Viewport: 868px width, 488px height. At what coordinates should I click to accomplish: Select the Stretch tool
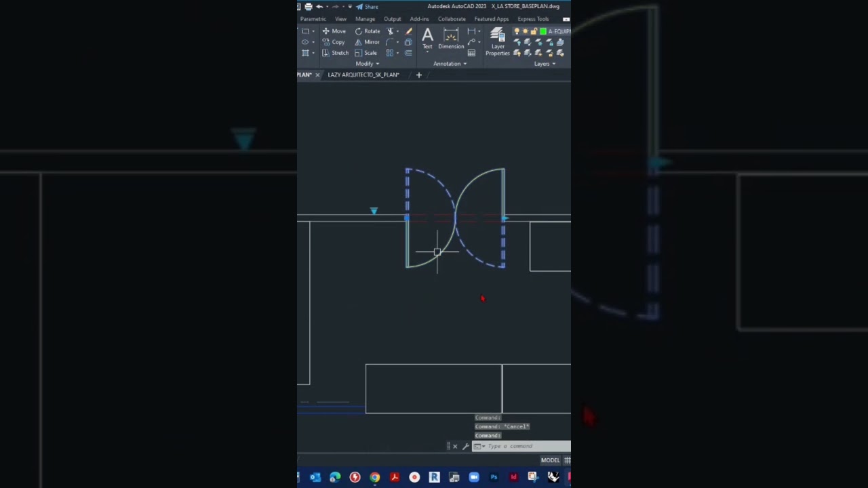[x=336, y=53]
